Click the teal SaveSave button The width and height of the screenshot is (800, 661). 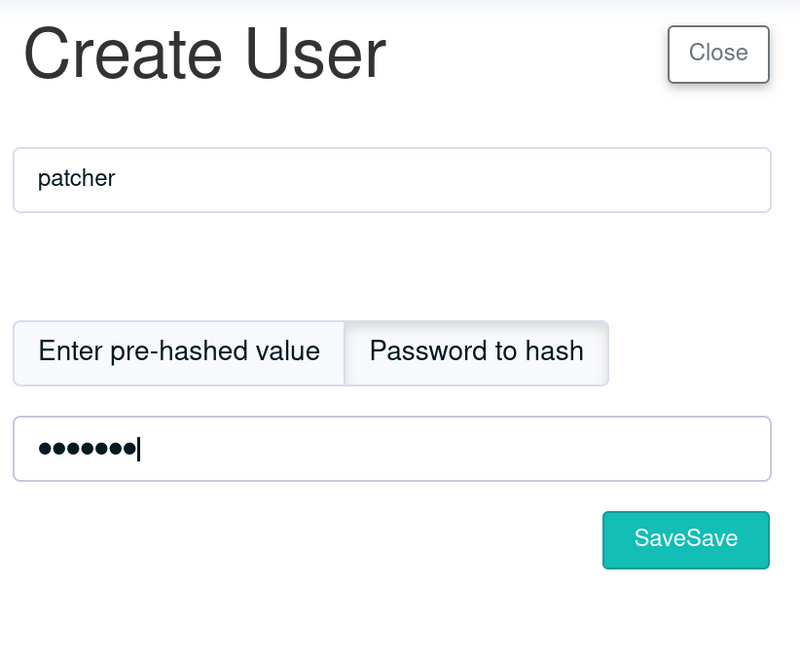click(x=686, y=540)
